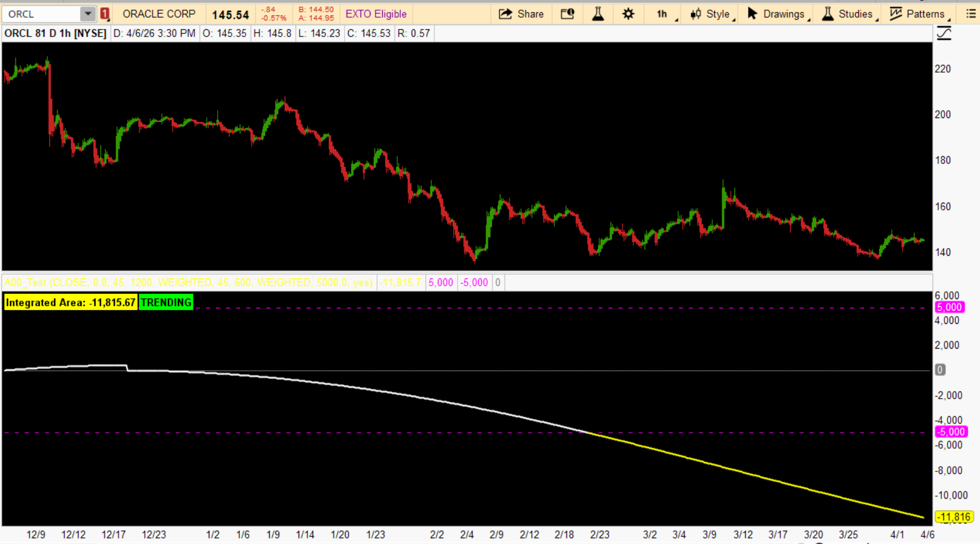Open the 1h timeframe selector

(663, 14)
